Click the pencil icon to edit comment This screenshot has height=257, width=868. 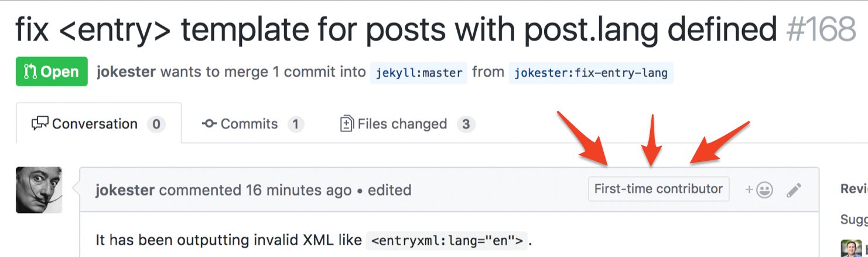click(794, 190)
